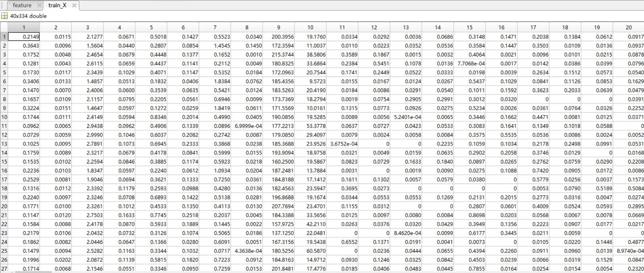Click cell containing 215.3744

click(x=279, y=54)
